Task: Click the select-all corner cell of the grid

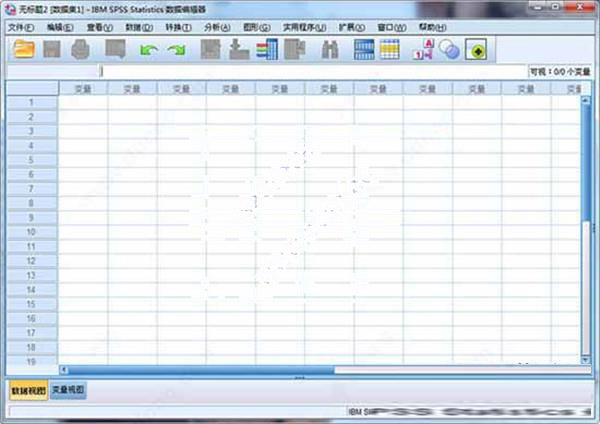Action: 32,88
